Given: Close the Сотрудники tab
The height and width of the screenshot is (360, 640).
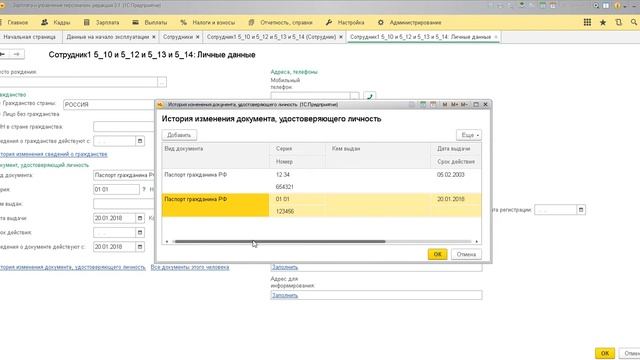Looking at the screenshot, I should coord(198,37).
